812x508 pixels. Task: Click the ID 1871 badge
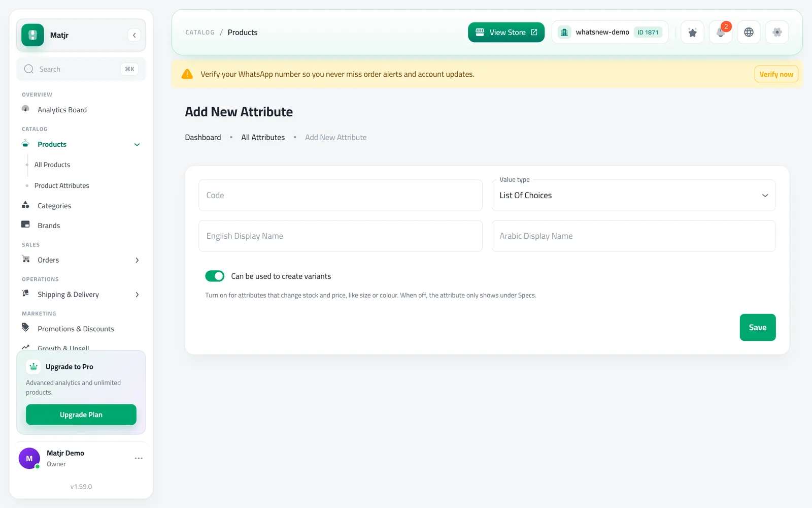[648, 33]
